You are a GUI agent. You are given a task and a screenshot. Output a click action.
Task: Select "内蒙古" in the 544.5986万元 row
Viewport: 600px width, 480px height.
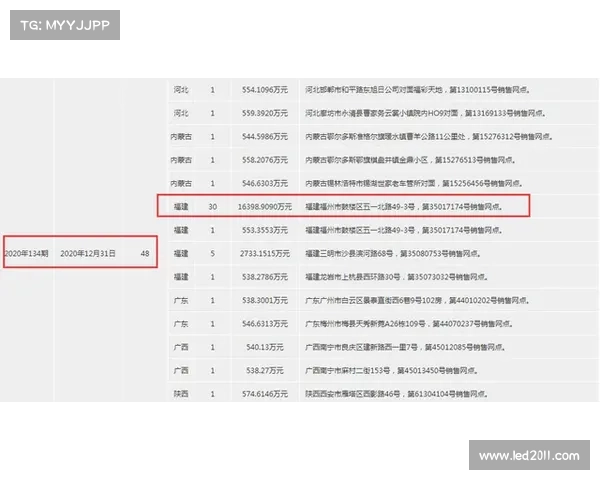(x=181, y=137)
